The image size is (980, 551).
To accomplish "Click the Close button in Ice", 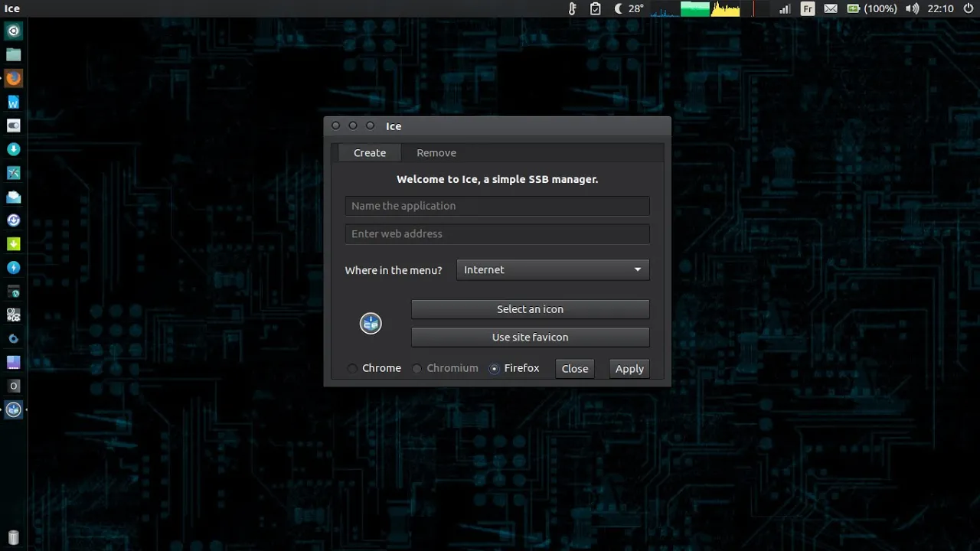I will [x=575, y=369].
